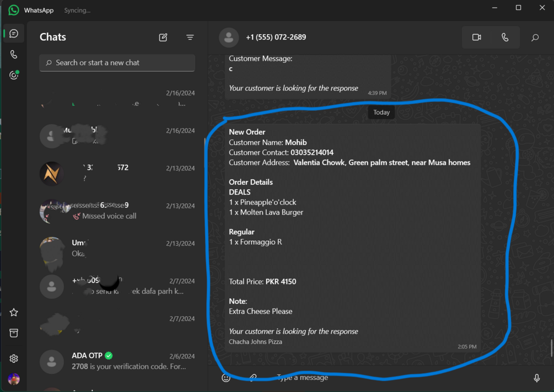The width and height of the screenshot is (554, 392).
Task: Open Archived chats in the sidebar
Action: click(14, 333)
